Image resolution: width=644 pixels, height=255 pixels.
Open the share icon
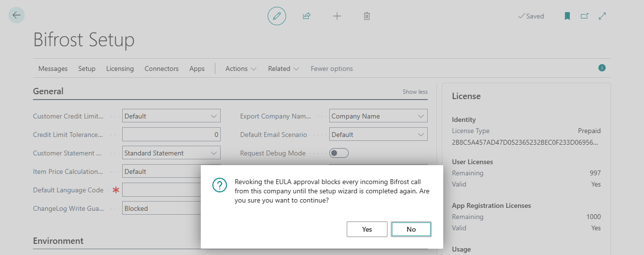click(x=306, y=16)
